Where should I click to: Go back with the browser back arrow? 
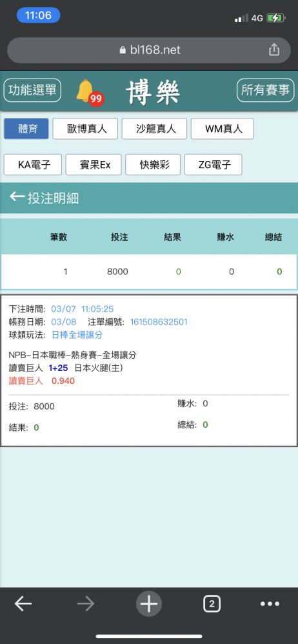click(x=23, y=604)
